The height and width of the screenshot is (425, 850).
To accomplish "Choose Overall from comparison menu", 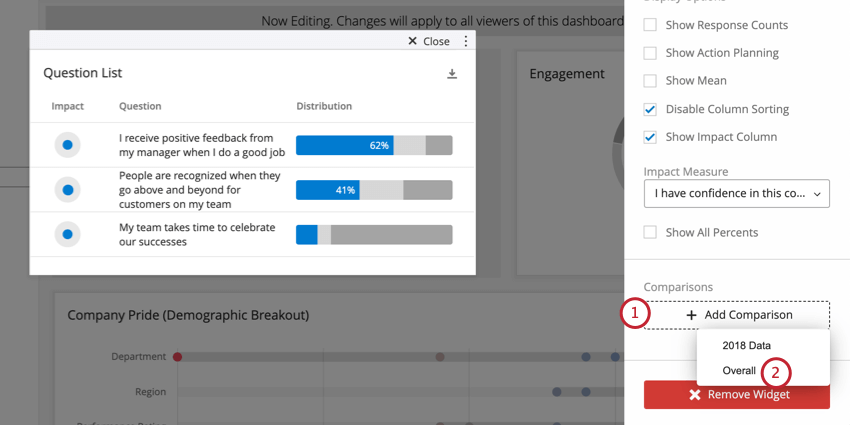I will pos(739,371).
